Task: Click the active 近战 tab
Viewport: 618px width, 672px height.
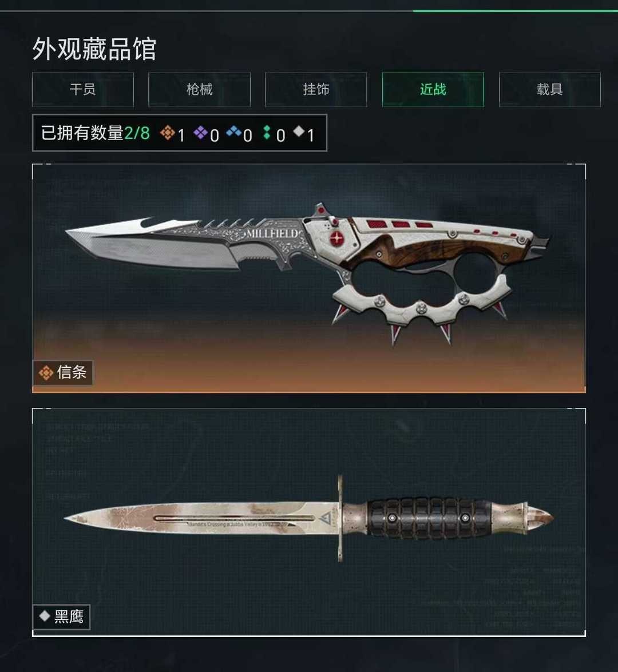Action: 433,90
